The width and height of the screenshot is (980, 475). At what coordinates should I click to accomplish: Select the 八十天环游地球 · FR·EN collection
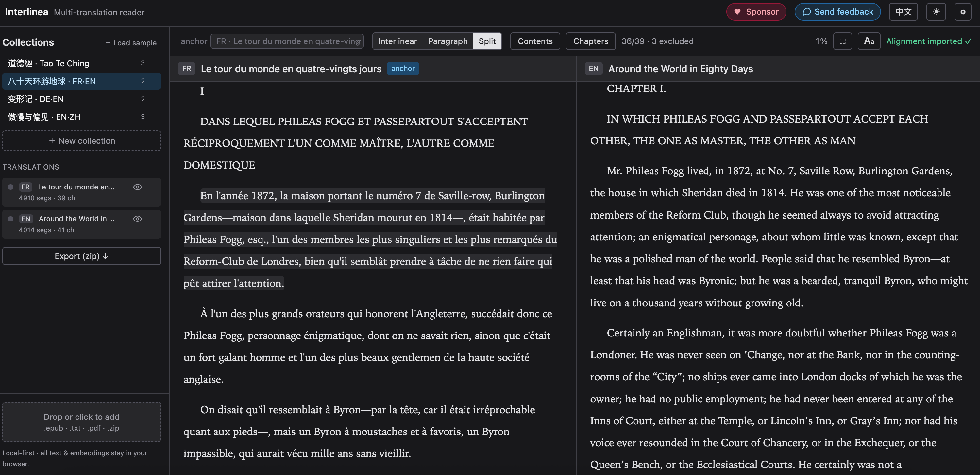[81, 81]
